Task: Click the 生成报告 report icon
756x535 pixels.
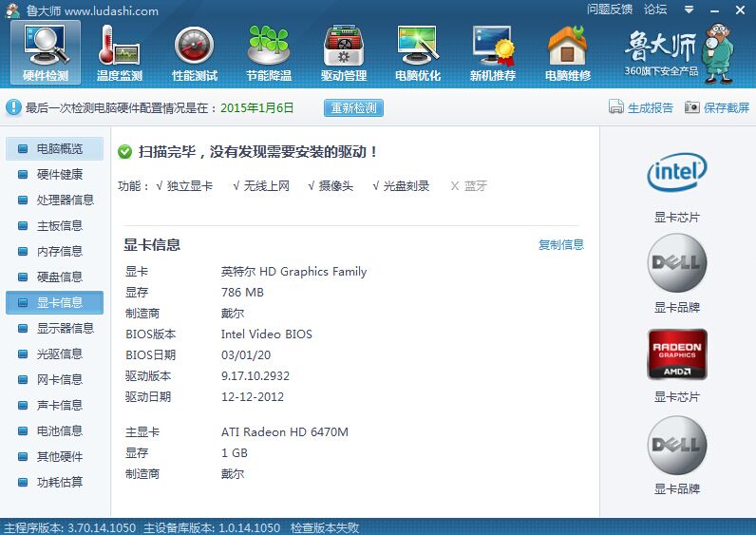Action: coord(615,106)
